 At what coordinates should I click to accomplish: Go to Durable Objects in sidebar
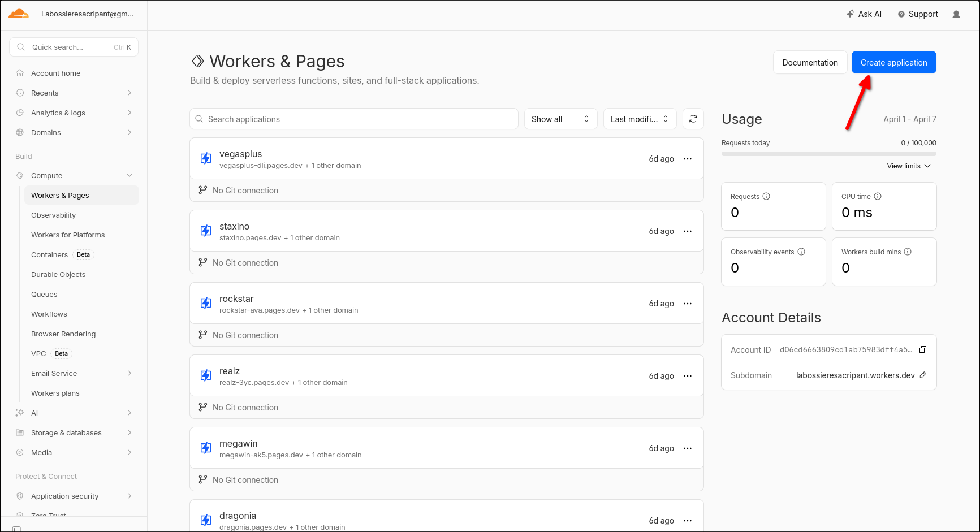click(x=58, y=274)
